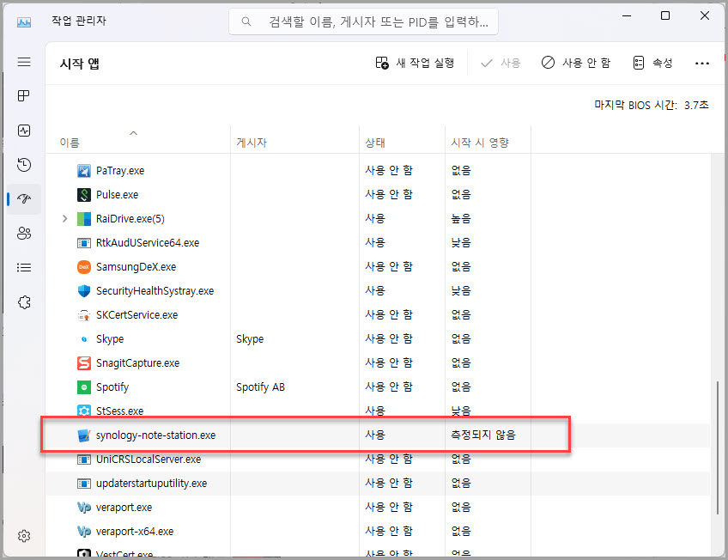The image size is (728, 560).
Task: Open 속성 properties button
Action: pos(652,63)
